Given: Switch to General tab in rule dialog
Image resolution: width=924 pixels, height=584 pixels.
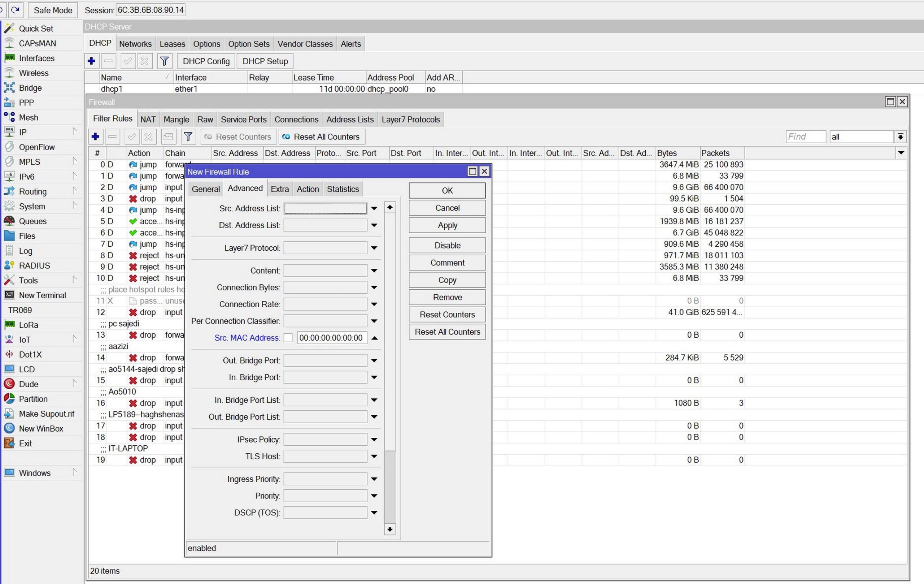Looking at the screenshot, I should 206,189.
